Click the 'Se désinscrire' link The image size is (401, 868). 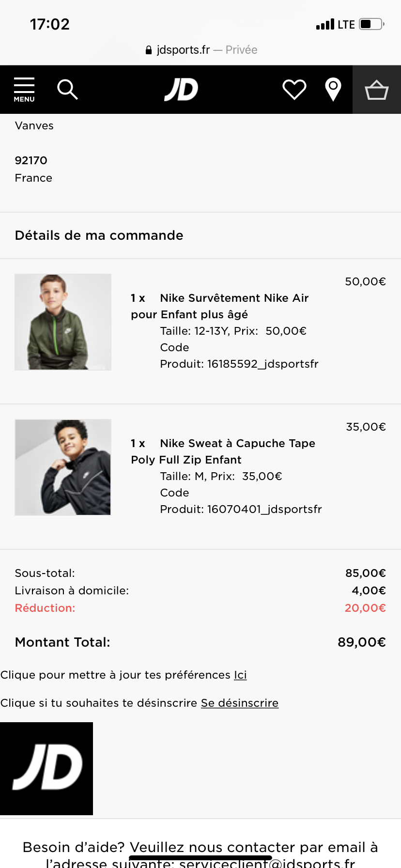click(x=240, y=703)
